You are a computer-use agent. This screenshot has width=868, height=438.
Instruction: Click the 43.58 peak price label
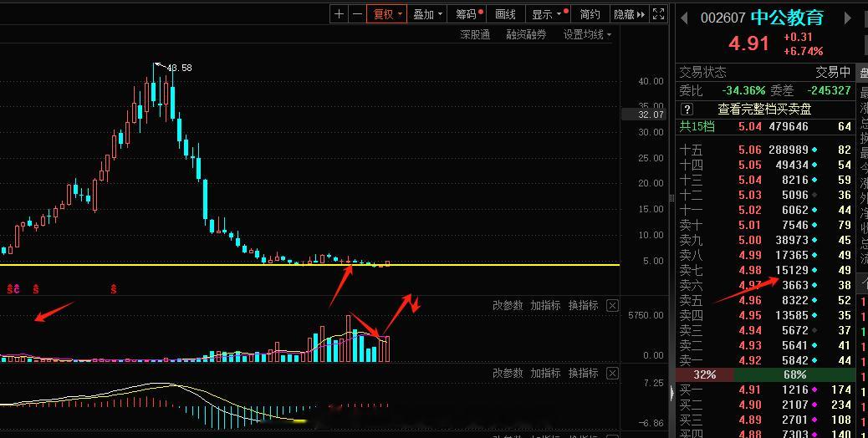pos(179,68)
